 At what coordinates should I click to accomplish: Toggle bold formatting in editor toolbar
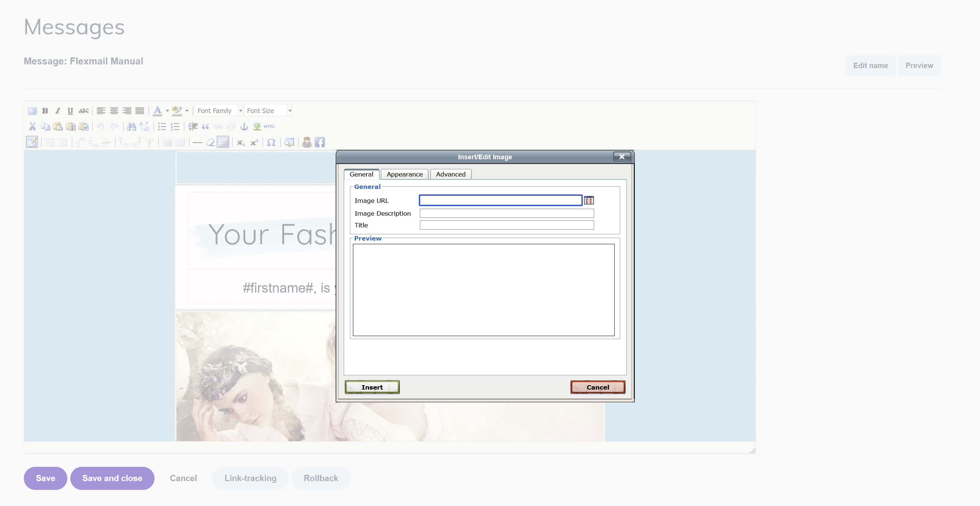point(45,111)
